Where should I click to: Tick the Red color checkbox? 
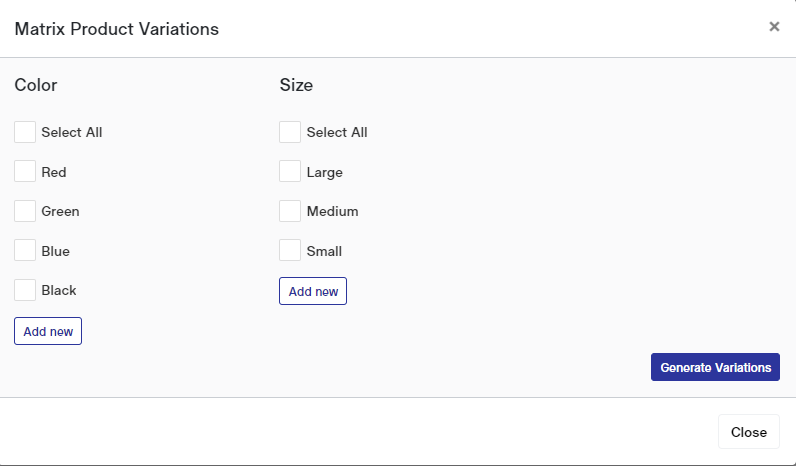25,172
